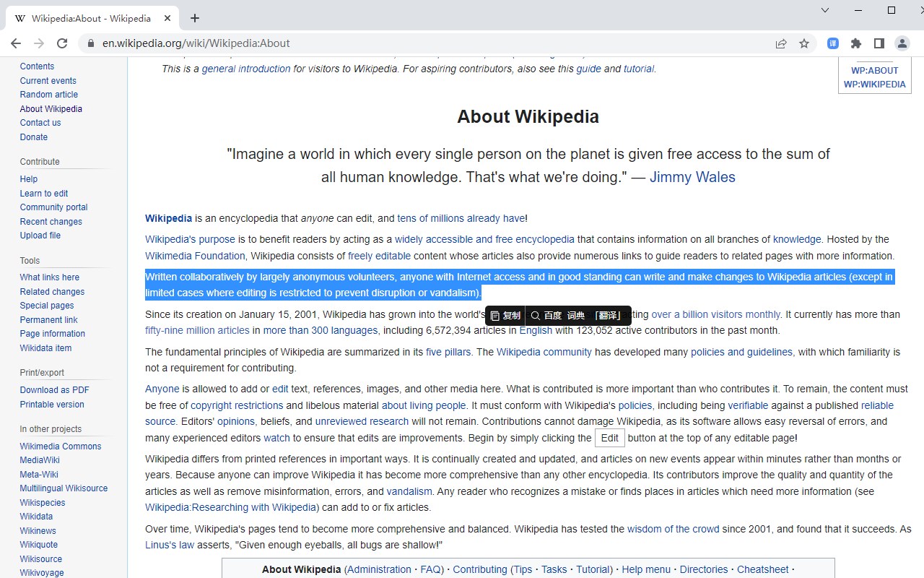Look up selection with 词典 button

coord(576,316)
